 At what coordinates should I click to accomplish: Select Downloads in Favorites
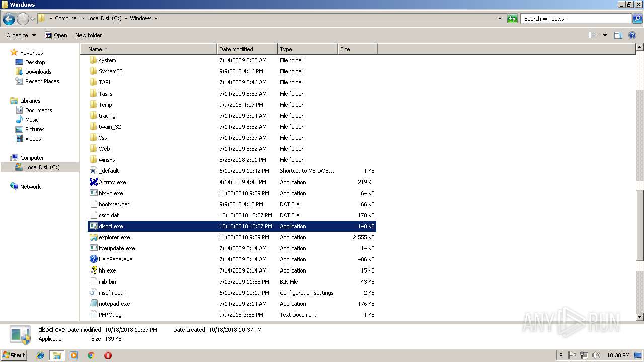38,72
